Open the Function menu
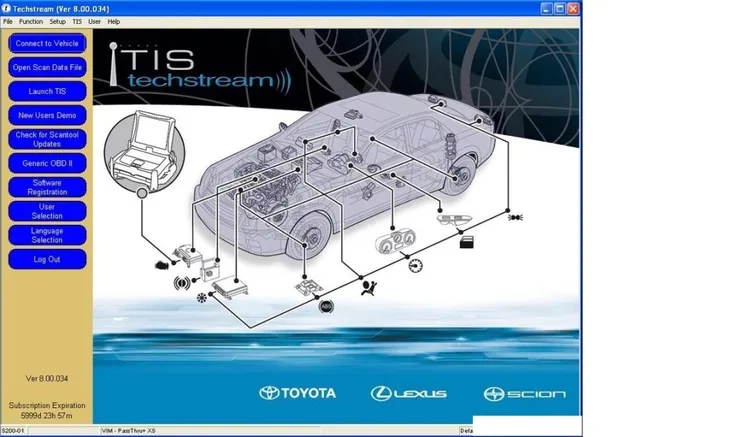The height and width of the screenshot is (437, 730). [x=31, y=21]
